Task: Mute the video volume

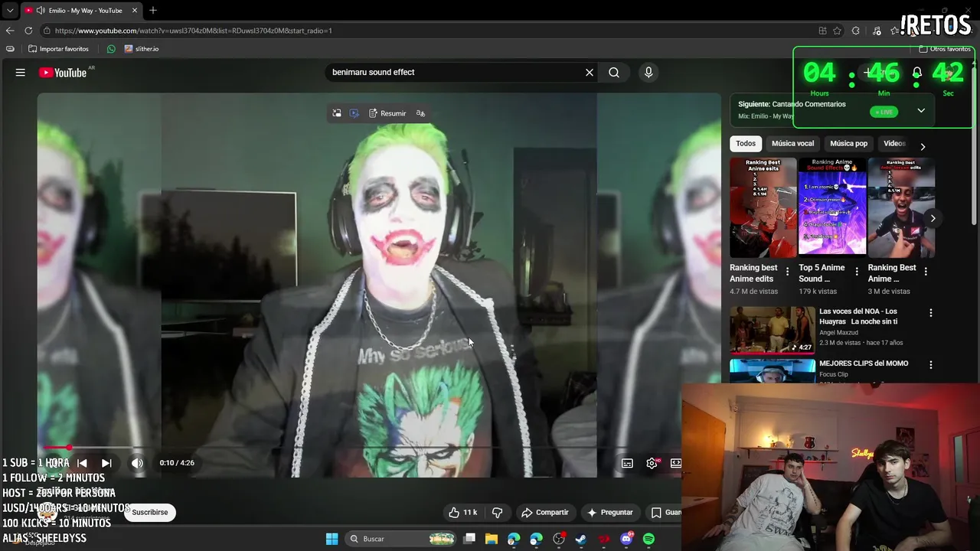Action: 137,463
